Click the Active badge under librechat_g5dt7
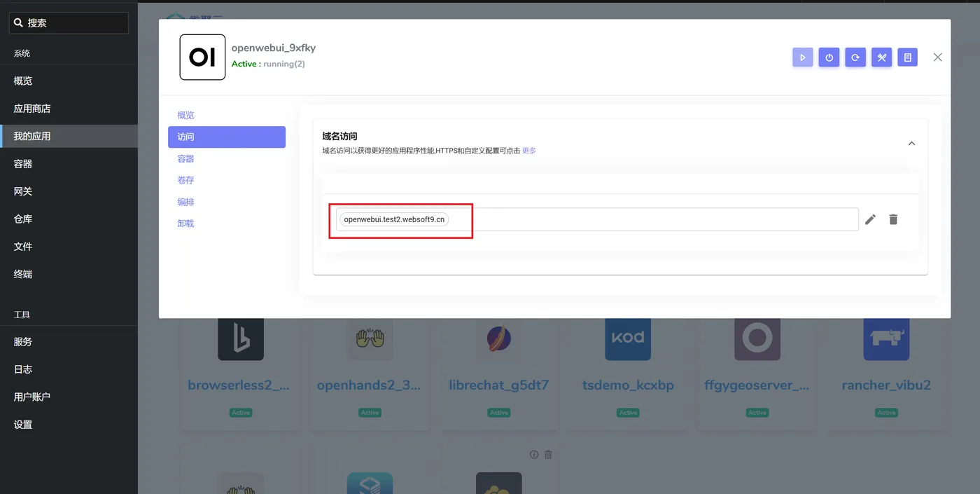Viewport: 980px width, 494px height. pyautogui.click(x=499, y=413)
